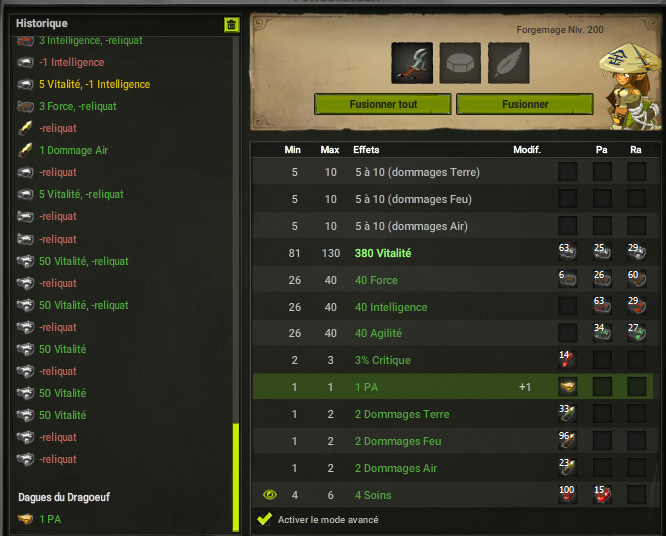Viewport: 666px width, 536px height.
Task: Fuse all runes with Fusionner tout
Action: (x=383, y=104)
